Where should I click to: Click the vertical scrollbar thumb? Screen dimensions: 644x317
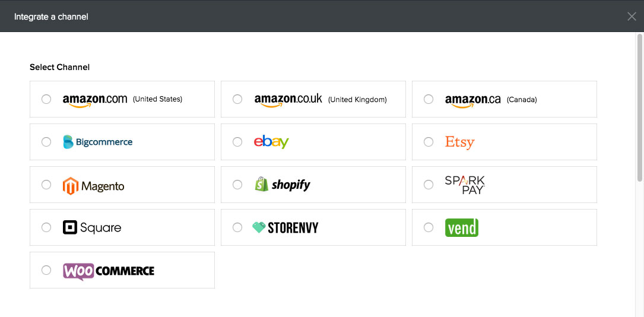click(x=640, y=107)
